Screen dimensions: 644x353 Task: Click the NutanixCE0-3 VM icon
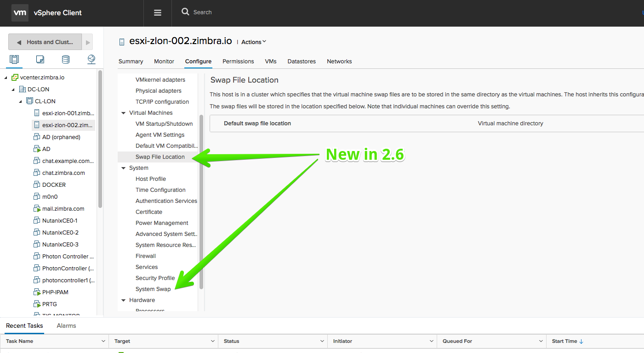click(x=37, y=245)
